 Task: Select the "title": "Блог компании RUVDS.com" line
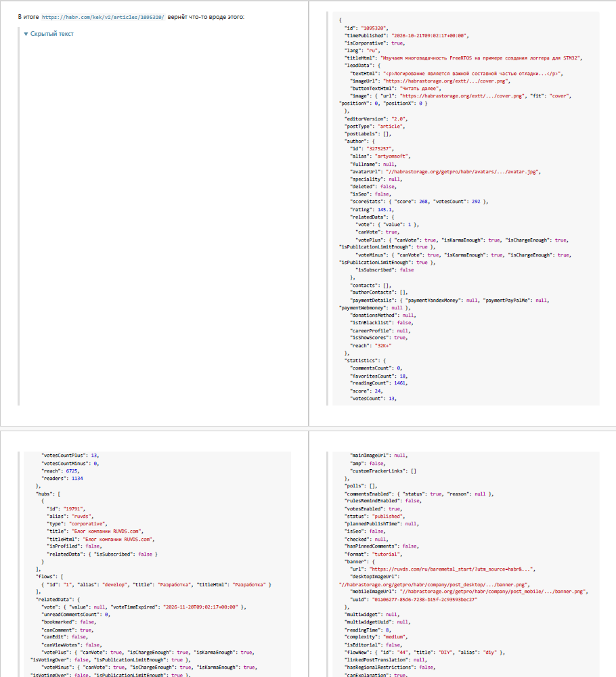(95, 531)
